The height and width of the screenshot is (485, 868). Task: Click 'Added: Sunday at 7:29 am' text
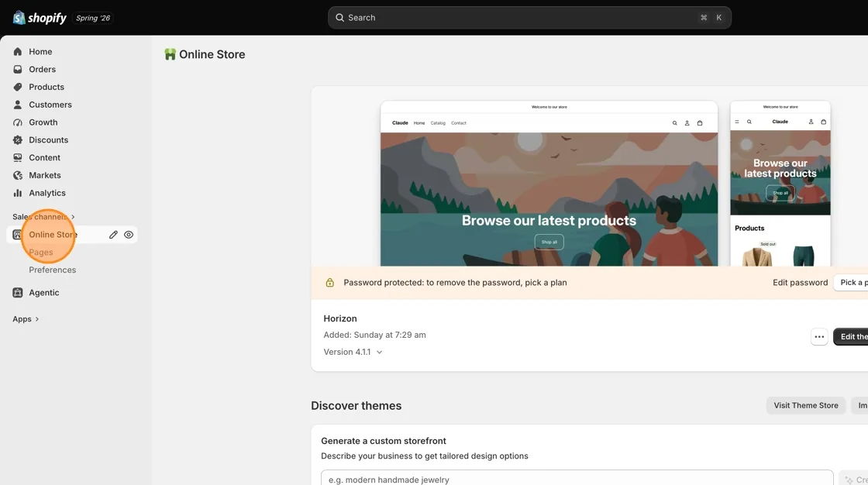tap(375, 335)
